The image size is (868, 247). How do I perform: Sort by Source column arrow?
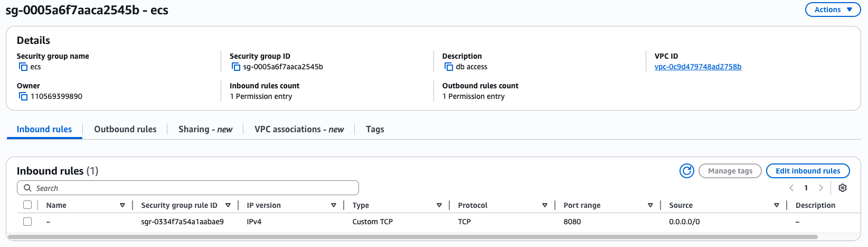777,205
